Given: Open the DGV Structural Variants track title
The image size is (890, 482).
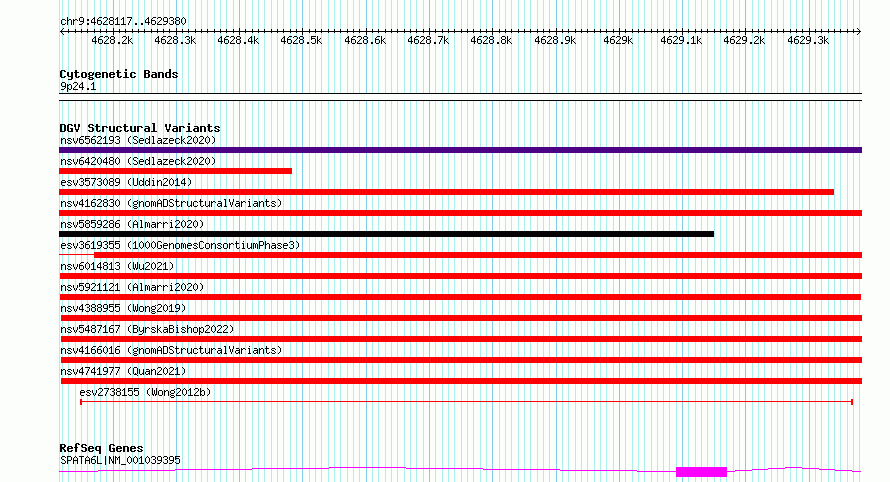Looking at the screenshot, I should tap(140, 128).
